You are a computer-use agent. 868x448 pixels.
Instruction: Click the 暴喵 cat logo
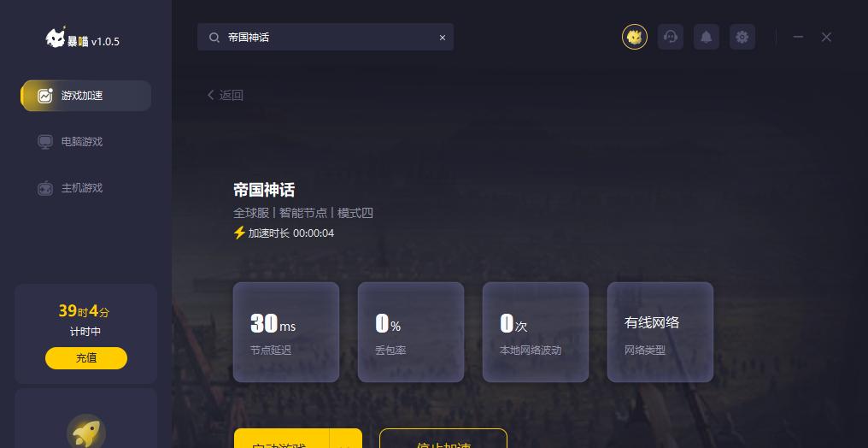click(56, 38)
